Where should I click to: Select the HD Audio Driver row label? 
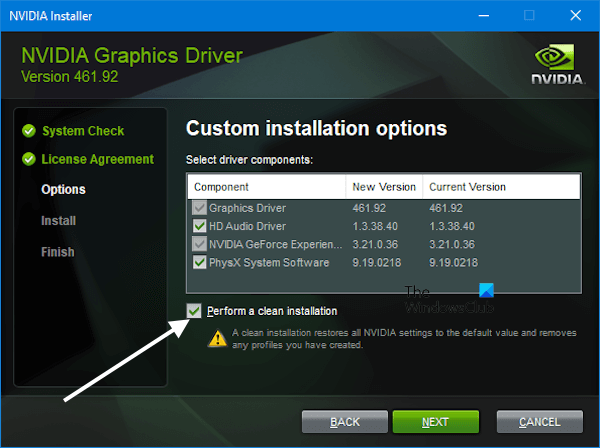pyautogui.click(x=247, y=226)
